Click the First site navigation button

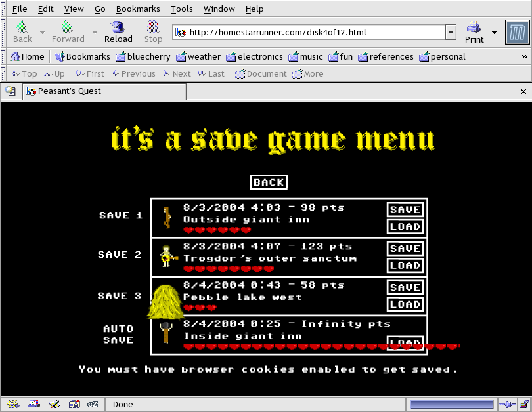click(90, 74)
